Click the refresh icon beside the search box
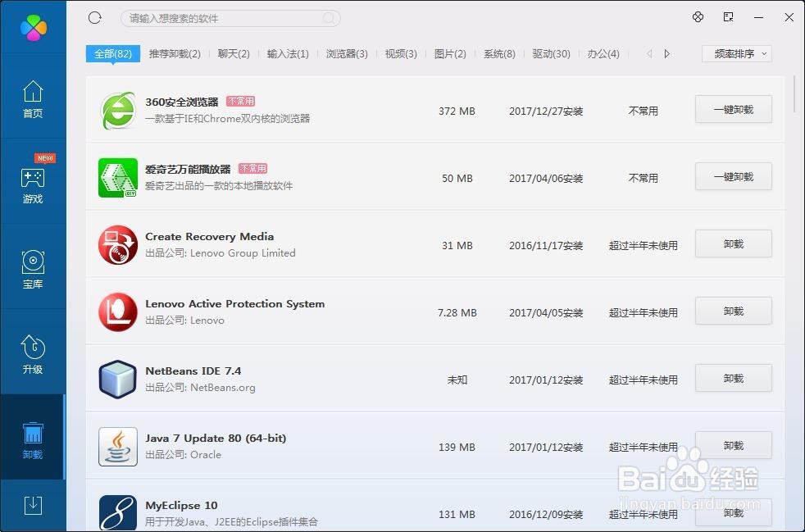805x532 pixels. click(x=94, y=17)
